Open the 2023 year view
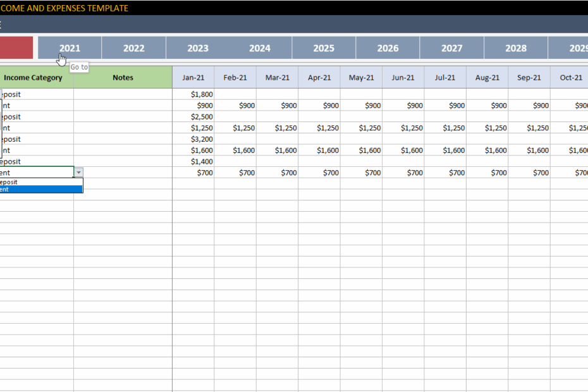 197,47
